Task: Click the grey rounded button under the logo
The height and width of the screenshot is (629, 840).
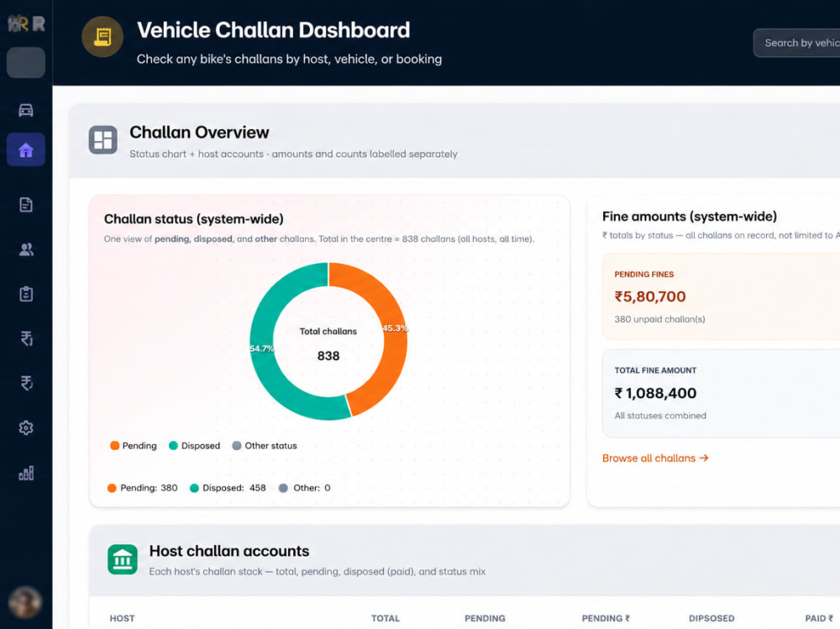Action: 26,63
